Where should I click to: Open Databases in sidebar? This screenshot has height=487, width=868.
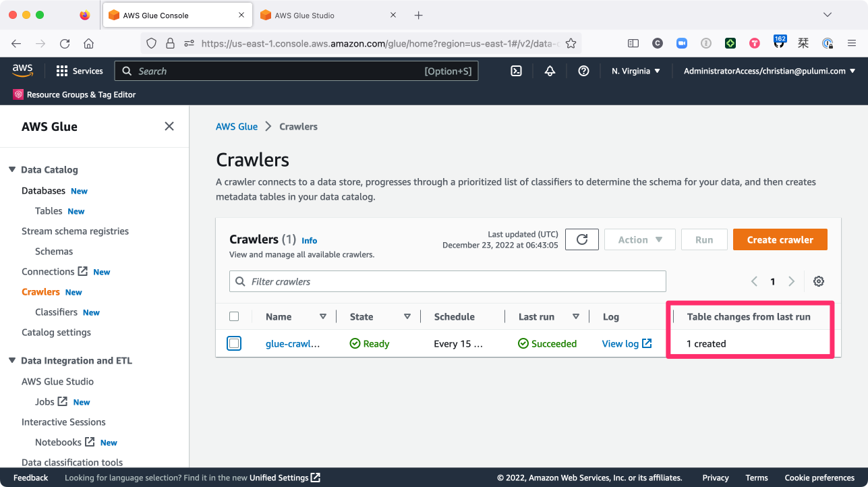coord(43,191)
